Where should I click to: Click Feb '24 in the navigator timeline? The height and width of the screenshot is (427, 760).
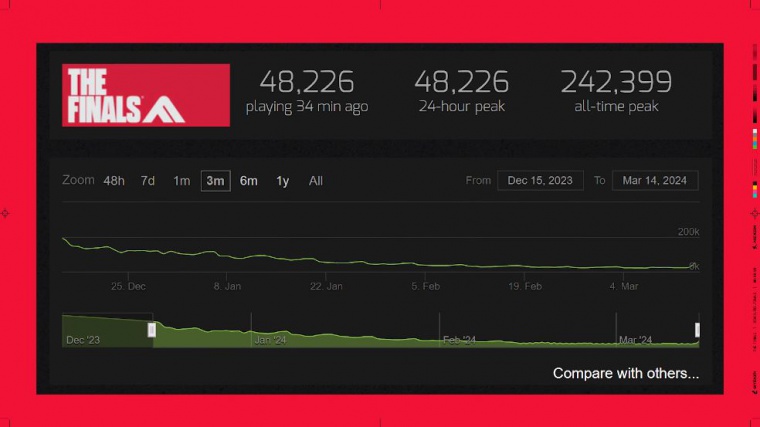click(459, 340)
